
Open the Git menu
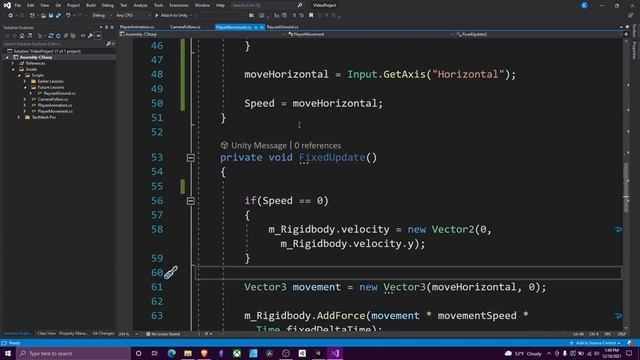coord(58,5)
